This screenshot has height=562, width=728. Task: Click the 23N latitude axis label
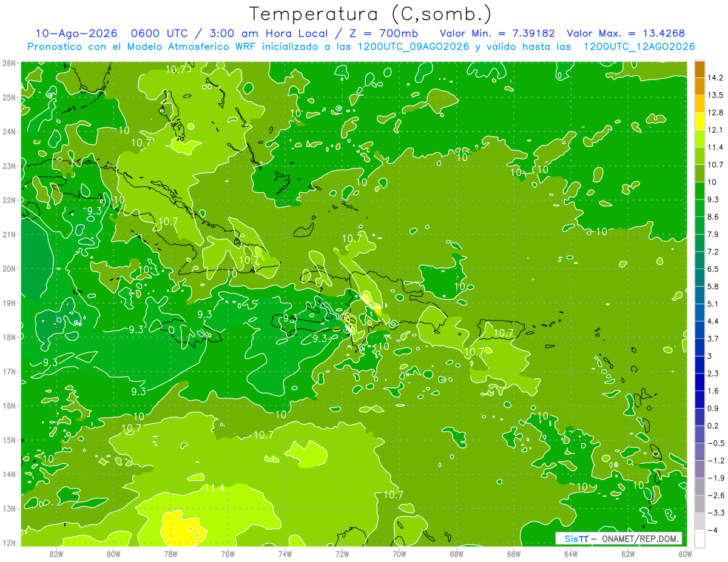pos(8,166)
